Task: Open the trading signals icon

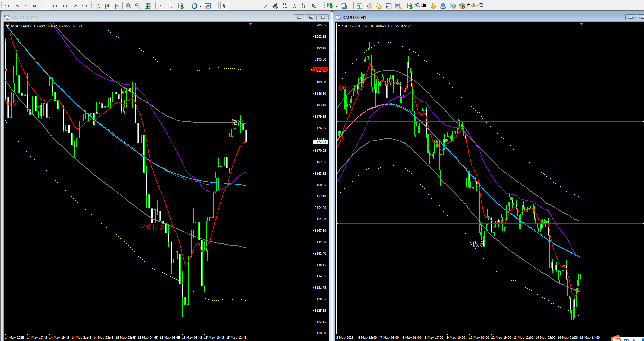Action: (453, 6)
